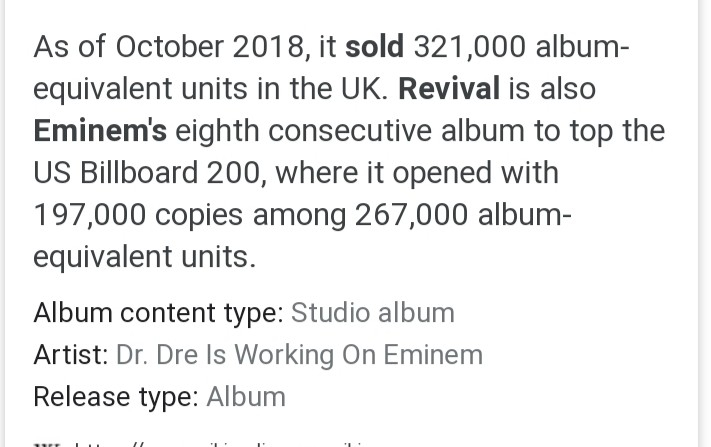Click the words opened with

click(475, 173)
